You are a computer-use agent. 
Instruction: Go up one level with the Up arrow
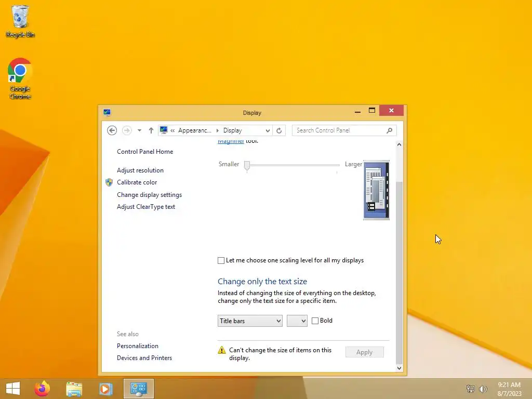coord(151,130)
